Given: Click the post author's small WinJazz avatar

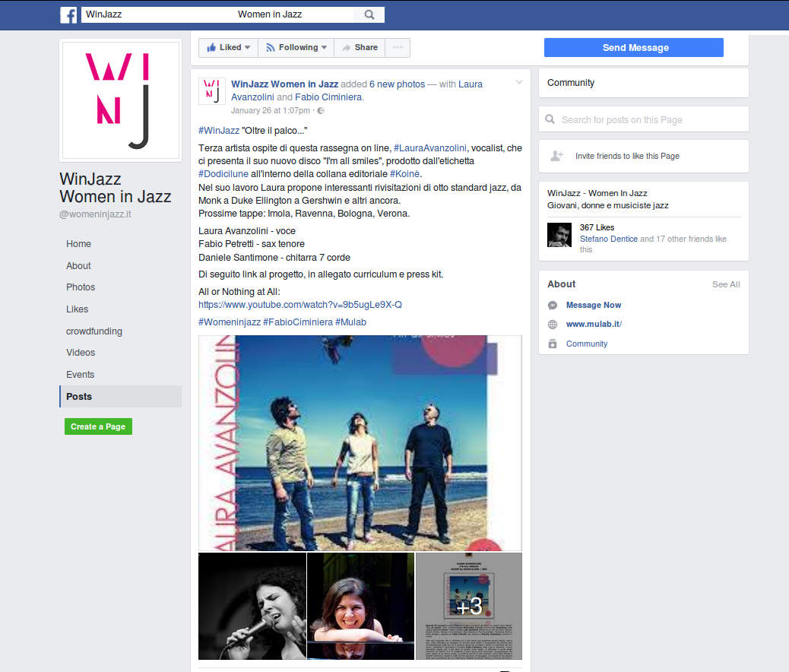Looking at the screenshot, I should tap(212, 91).
